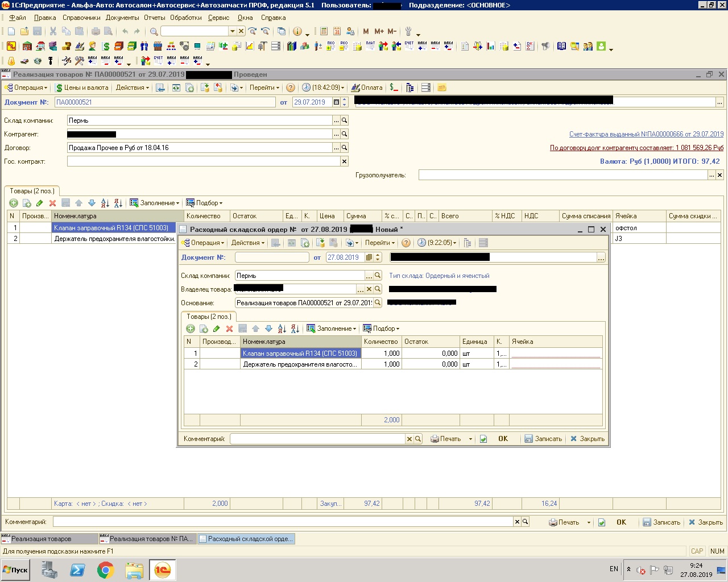The image size is (728, 582).
Task: Click Ячейка cell for Клапан заправочный row in order
Action: point(555,353)
